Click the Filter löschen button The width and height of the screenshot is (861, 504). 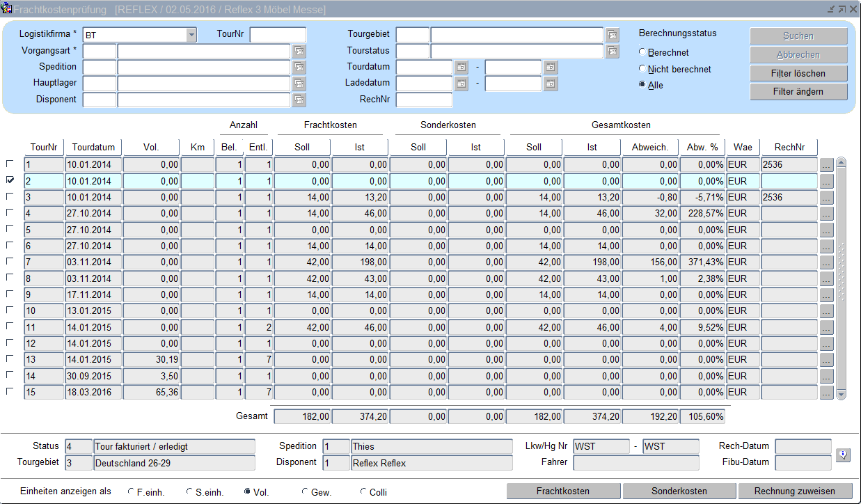pyautogui.click(x=798, y=73)
